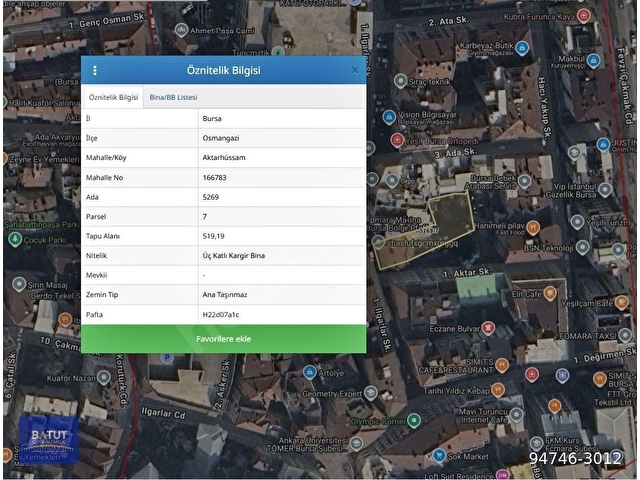640x480 pixels.
Task: Click the Karbeyaz Butik shopping pin
Action: 522,48
